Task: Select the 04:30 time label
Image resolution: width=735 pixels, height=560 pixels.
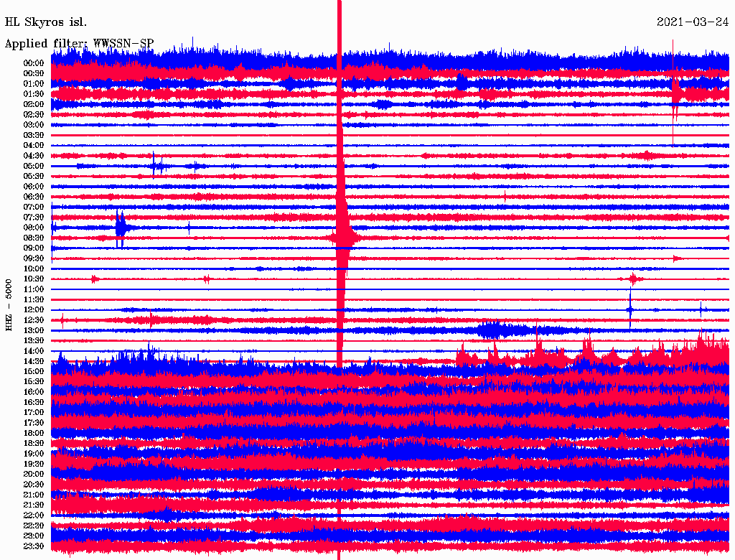Action: pos(34,156)
